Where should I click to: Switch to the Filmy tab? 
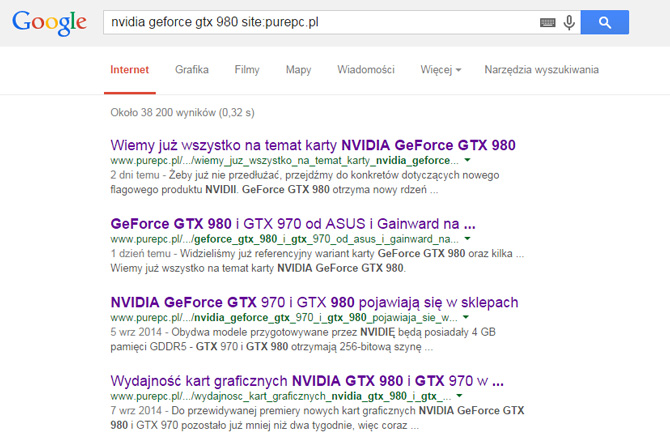point(247,70)
